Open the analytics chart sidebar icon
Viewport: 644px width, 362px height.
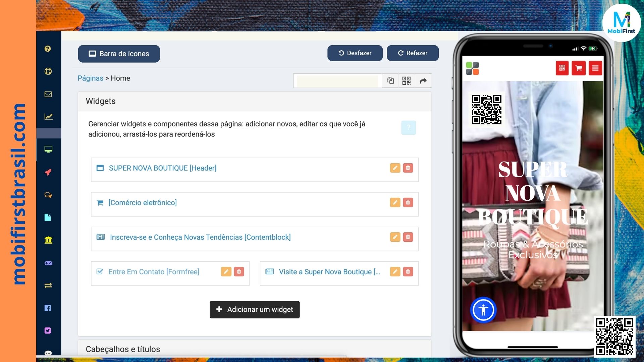point(48,117)
